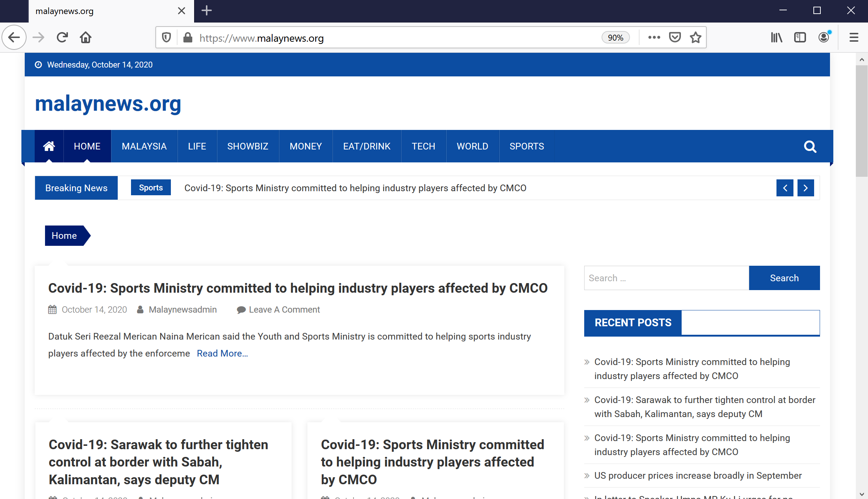Image resolution: width=868 pixels, height=499 pixels.
Task: Click the forward navigation arrow
Action: tap(38, 37)
